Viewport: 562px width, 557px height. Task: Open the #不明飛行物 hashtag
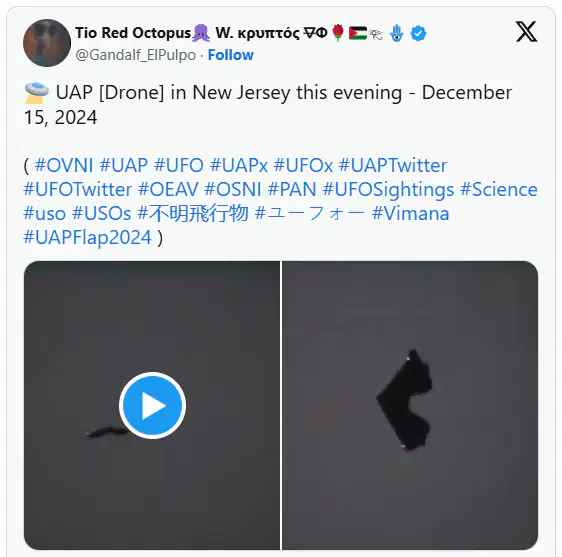[x=193, y=214]
